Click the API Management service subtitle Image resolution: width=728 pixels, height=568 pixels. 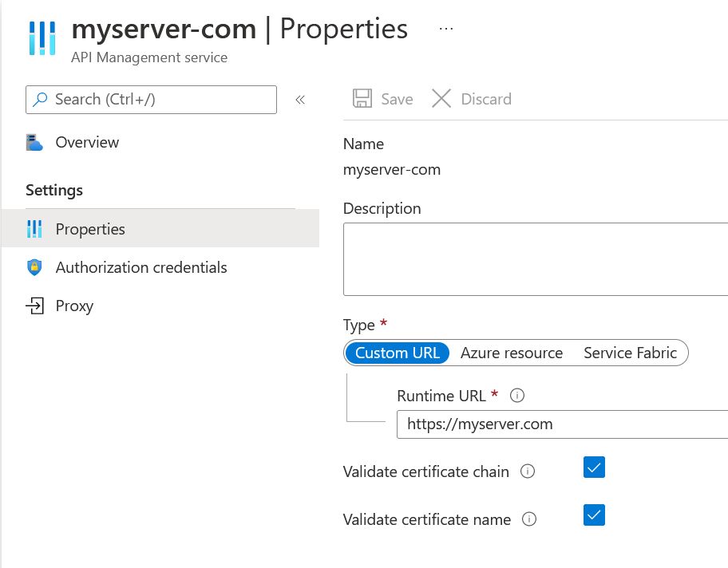pyautogui.click(x=149, y=57)
